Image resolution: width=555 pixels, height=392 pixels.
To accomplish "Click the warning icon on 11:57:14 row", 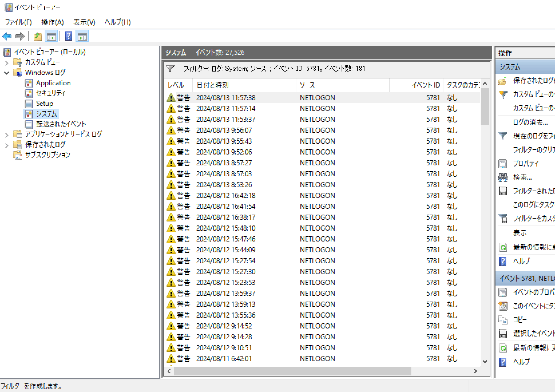I will (171, 108).
